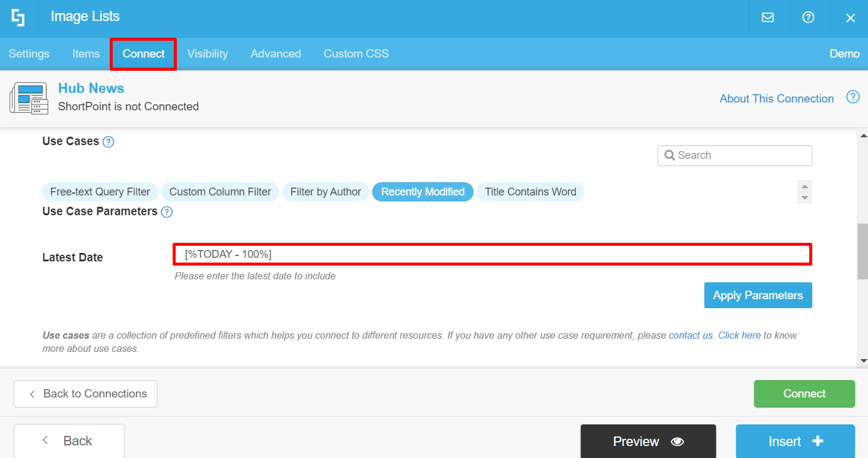Click the ShortPoint logo icon top-left
The width and height of the screenshot is (868, 458).
tap(17, 17)
